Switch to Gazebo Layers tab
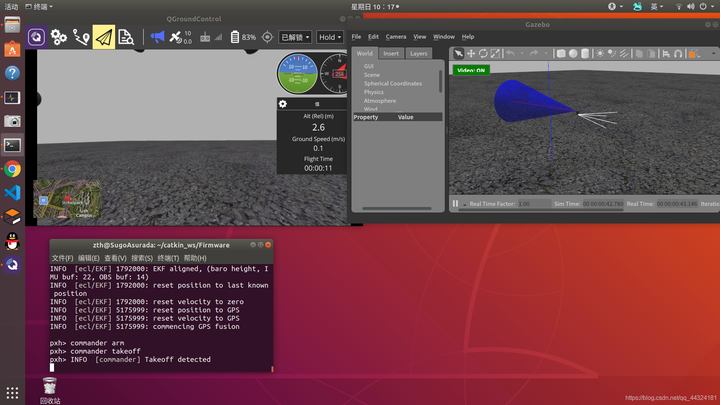The width and height of the screenshot is (720, 405). tap(418, 53)
